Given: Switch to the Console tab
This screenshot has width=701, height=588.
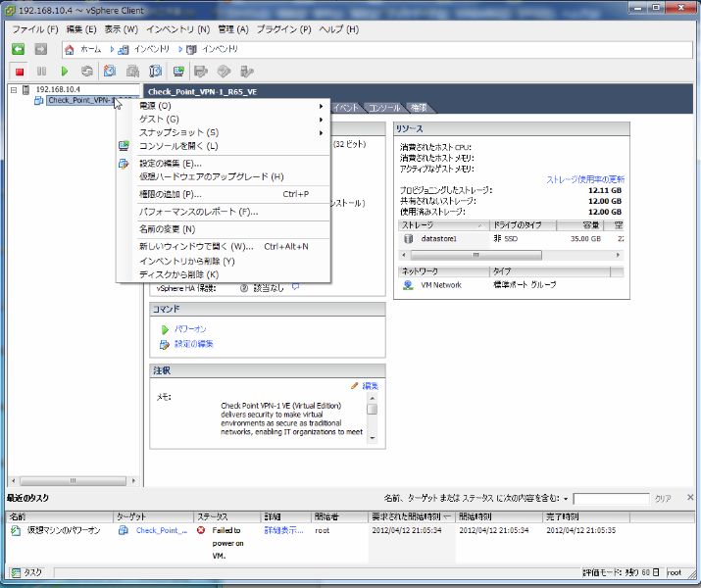Looking at the screenshot, I should tap(384, 108).
